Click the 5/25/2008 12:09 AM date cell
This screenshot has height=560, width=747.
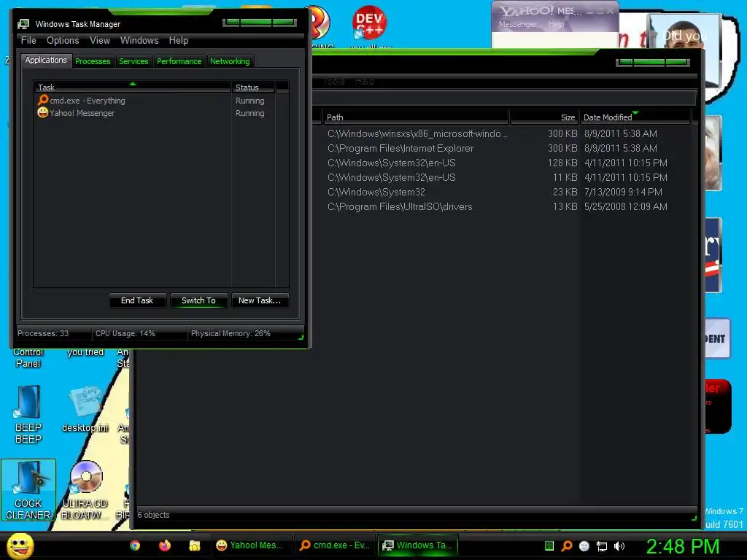click(625, 206)
